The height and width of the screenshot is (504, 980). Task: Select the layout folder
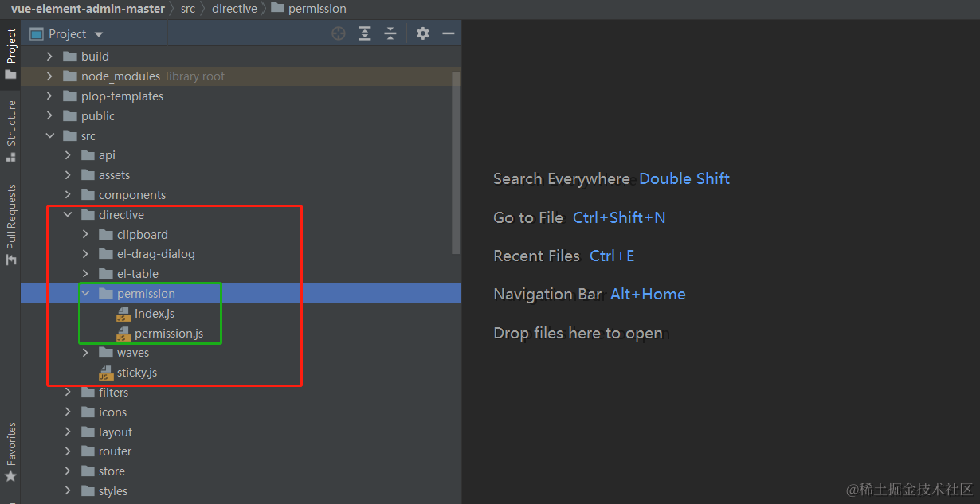tap(116, 432)
